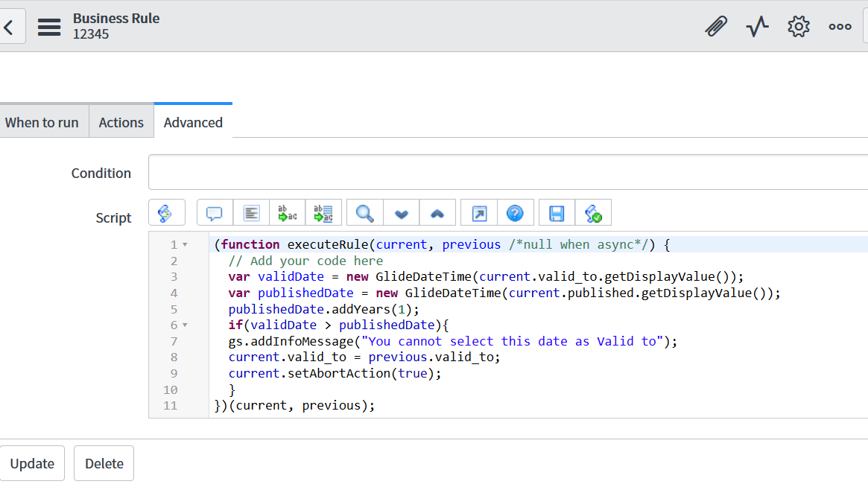Click line number 11 in the gutter
Screen dimensions: 868x490
(171, 405)
